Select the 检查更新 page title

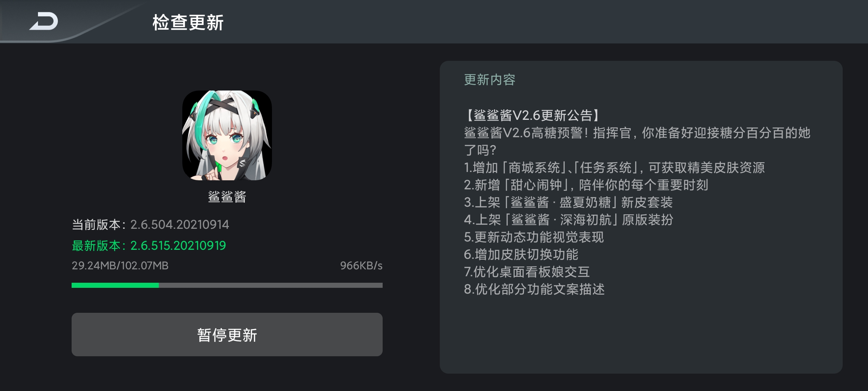point(188,22)
